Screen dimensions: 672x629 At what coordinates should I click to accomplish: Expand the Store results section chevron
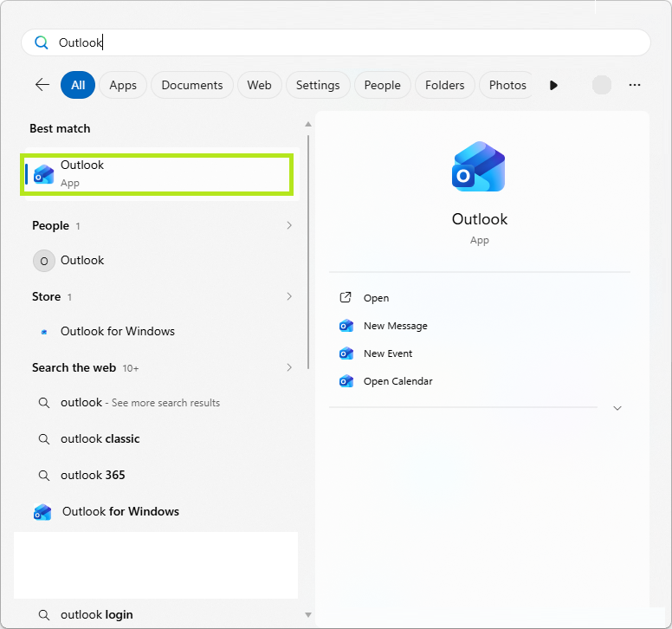coord(289,296)
